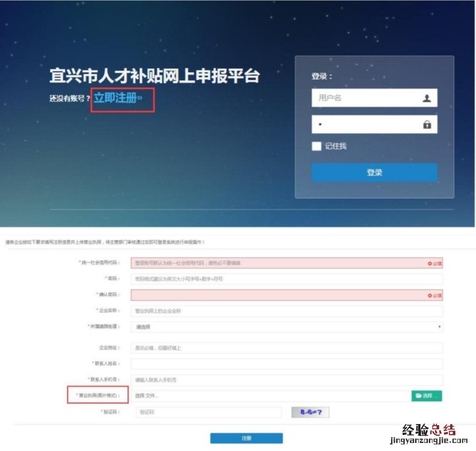This screenshot has width=476, height=451.
Task: Click the 用户名 username input field
Action: coord(374,98)
